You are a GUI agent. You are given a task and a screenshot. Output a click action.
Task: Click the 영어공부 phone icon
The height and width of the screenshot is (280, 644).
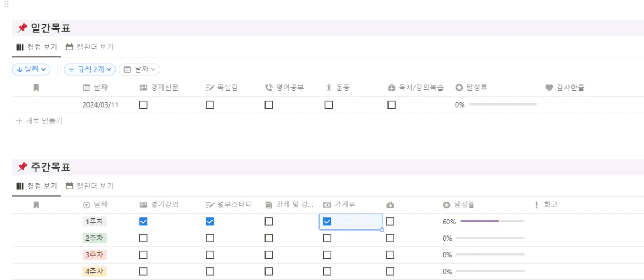click(x=268, y=88)
